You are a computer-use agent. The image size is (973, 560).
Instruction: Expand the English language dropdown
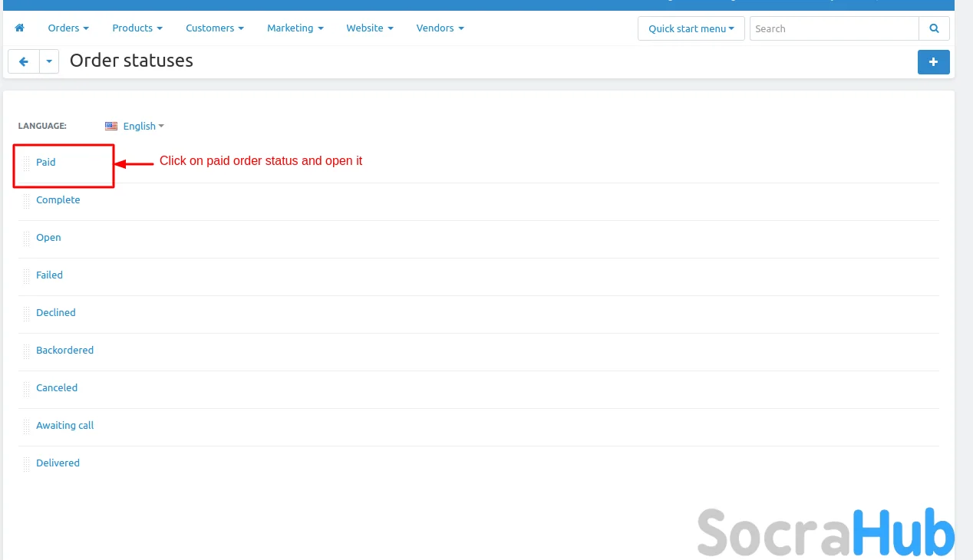coord(135,126)
